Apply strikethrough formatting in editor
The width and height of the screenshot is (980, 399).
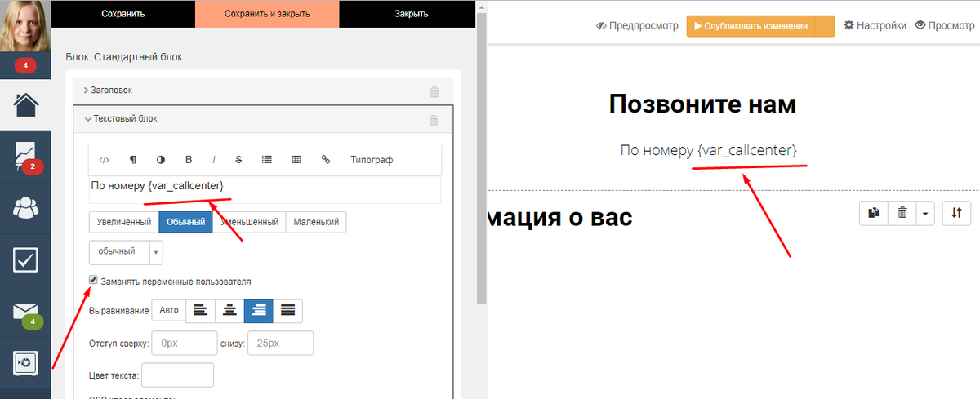point(238,160)
